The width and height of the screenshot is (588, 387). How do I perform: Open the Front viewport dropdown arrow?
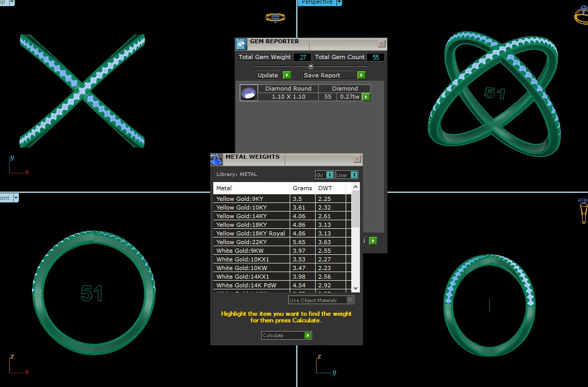click(x=16, y=198)
